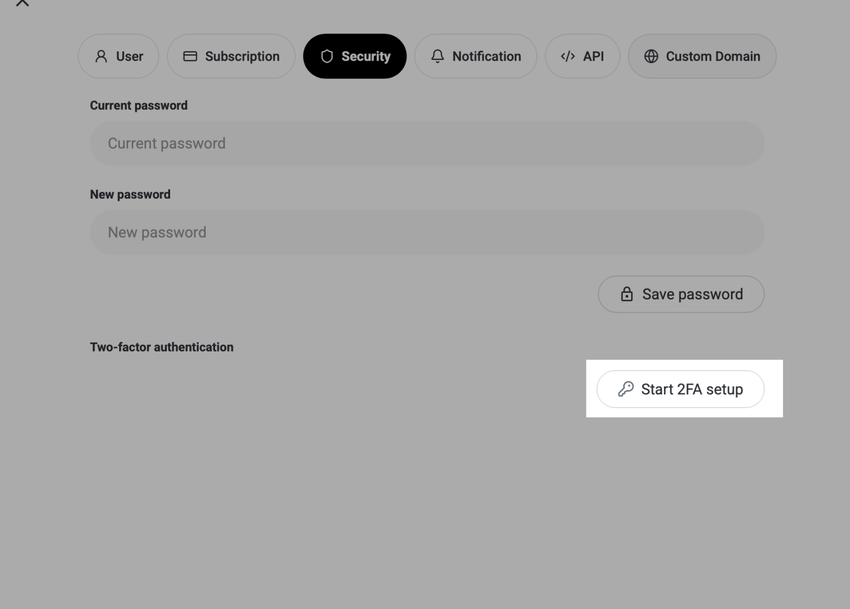Click the globe icon on Custom Domain tab
This screenshot has height=609, width=850.
(x=651, y=57)
